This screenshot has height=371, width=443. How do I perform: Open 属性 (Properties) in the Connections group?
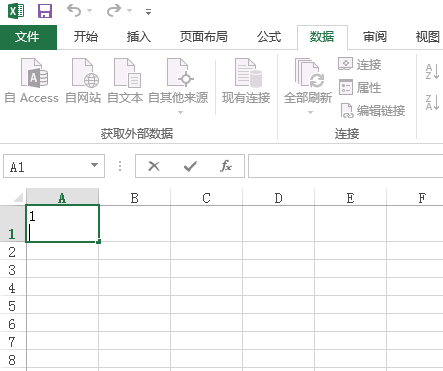click(x=360, y=88)
